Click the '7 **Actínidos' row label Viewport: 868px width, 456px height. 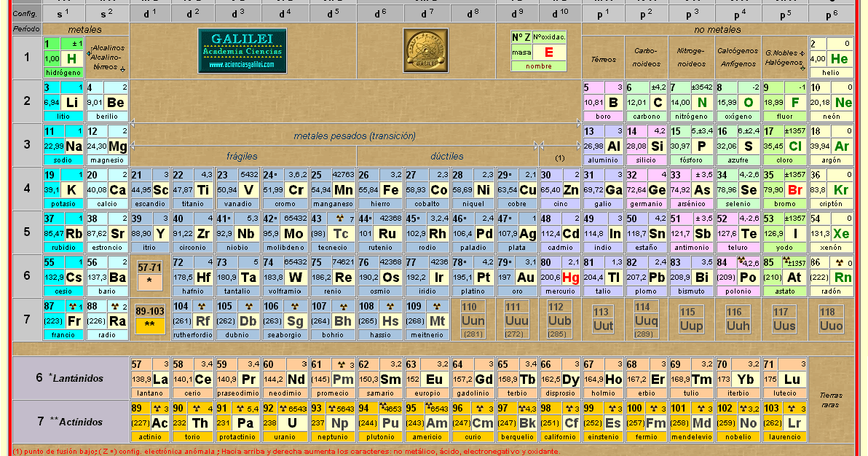coord(70,422)
